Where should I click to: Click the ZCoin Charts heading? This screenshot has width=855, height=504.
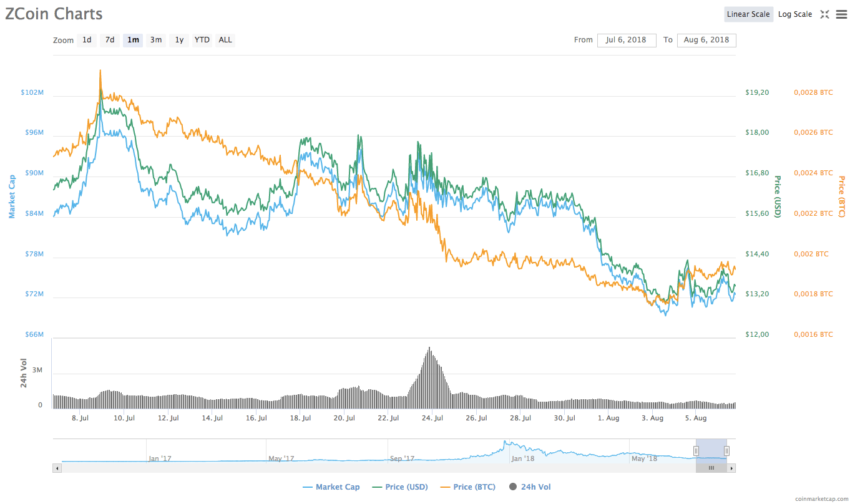click(54, 14)
